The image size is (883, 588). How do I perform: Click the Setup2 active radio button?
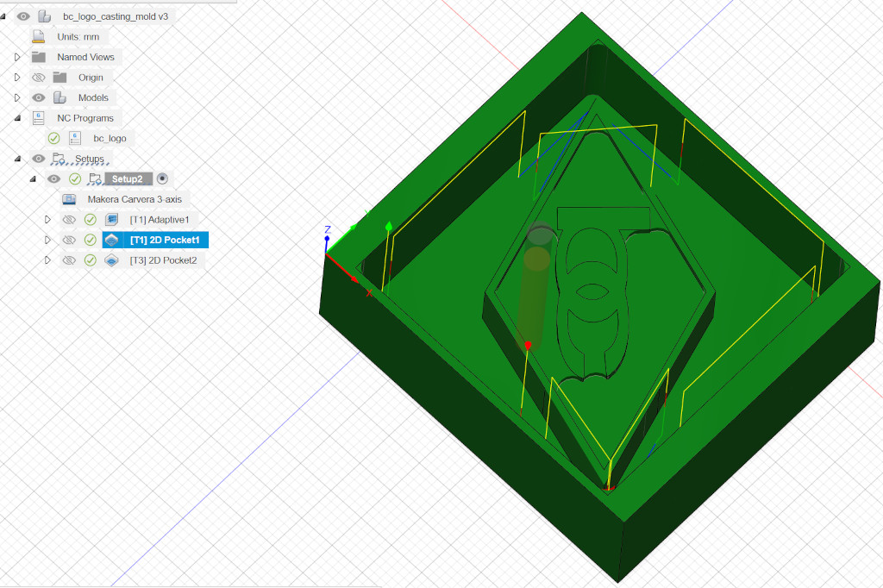(x=162, y=178)
